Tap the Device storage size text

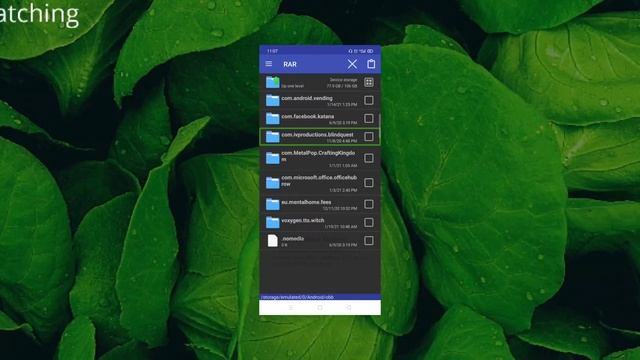342,86
